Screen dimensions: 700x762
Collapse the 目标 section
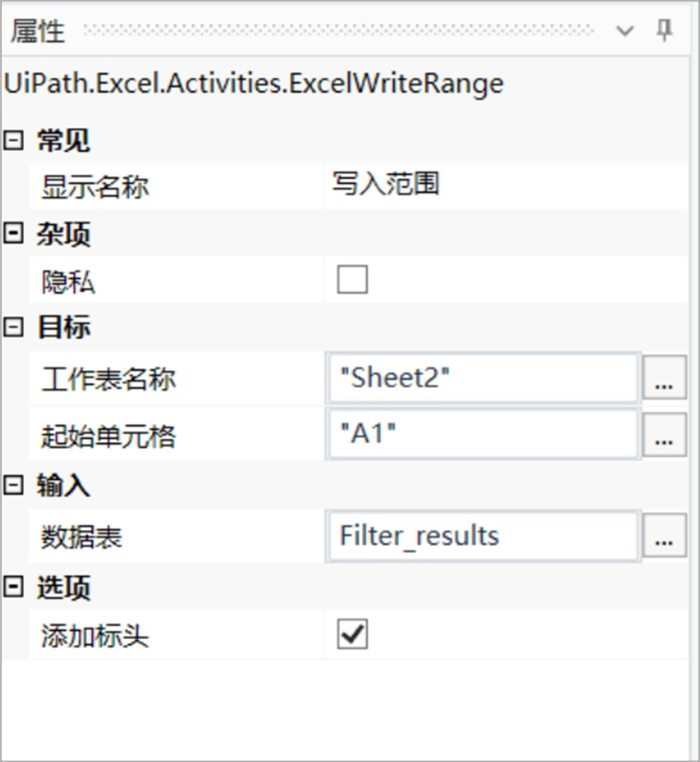12,327
